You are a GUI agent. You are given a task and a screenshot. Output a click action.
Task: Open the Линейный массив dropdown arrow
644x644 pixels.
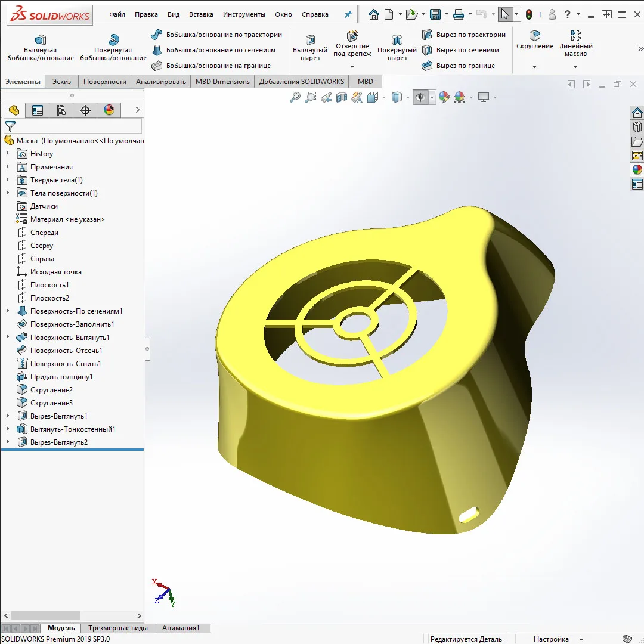[x=575, y=67]
